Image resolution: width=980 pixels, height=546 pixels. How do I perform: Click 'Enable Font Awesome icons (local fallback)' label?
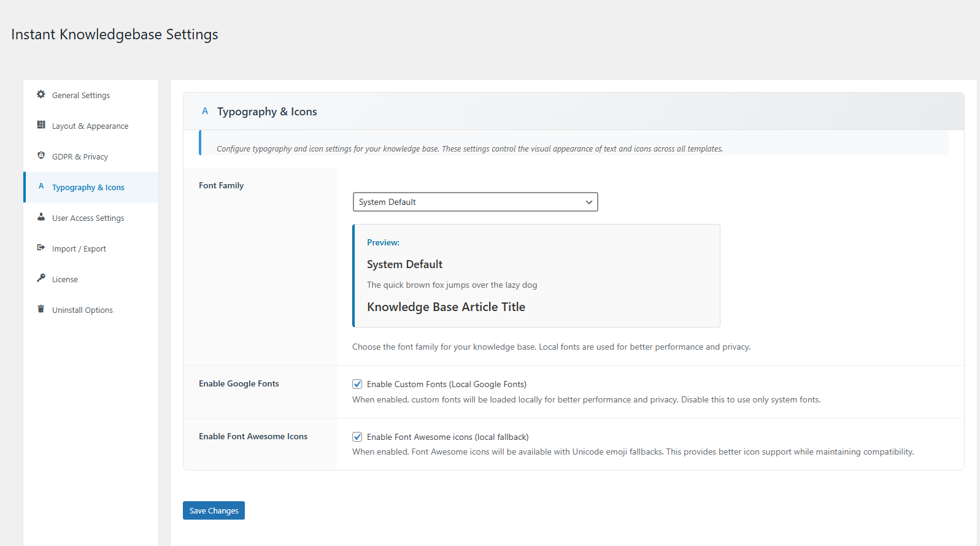[448, 437]
